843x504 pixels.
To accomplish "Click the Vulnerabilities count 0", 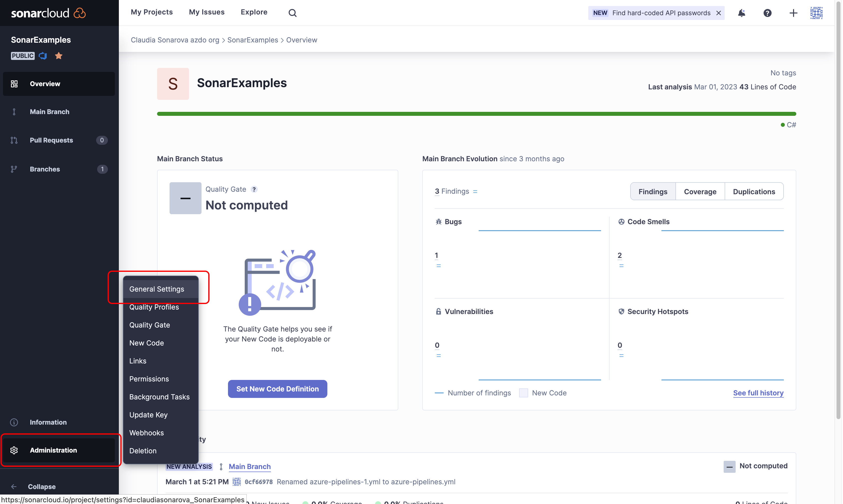I will 437,345.
